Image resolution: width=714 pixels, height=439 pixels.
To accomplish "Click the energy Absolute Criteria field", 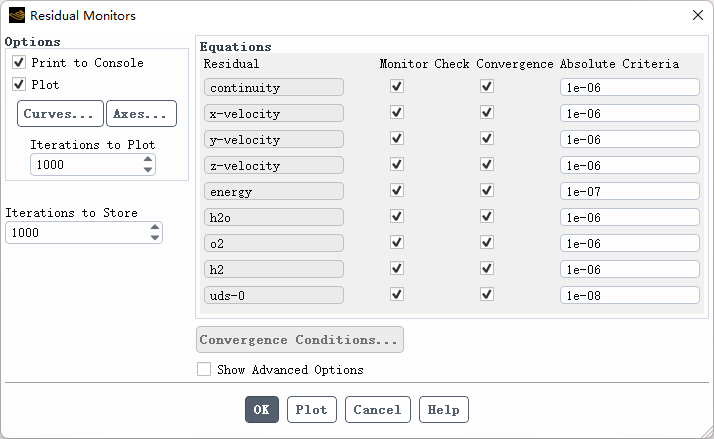I will (x=629, y=191).
